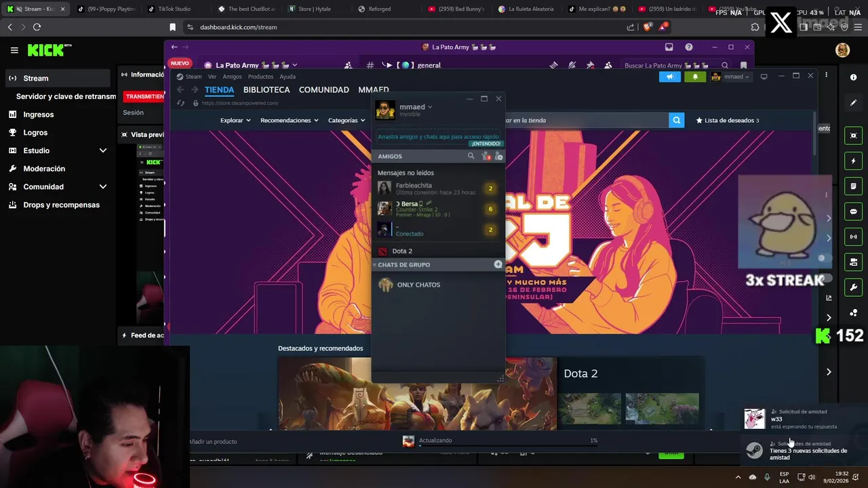The width and height of the screenshot is (868, 488).
Task: Refresh the Steam store page
Action: (180, 103)
